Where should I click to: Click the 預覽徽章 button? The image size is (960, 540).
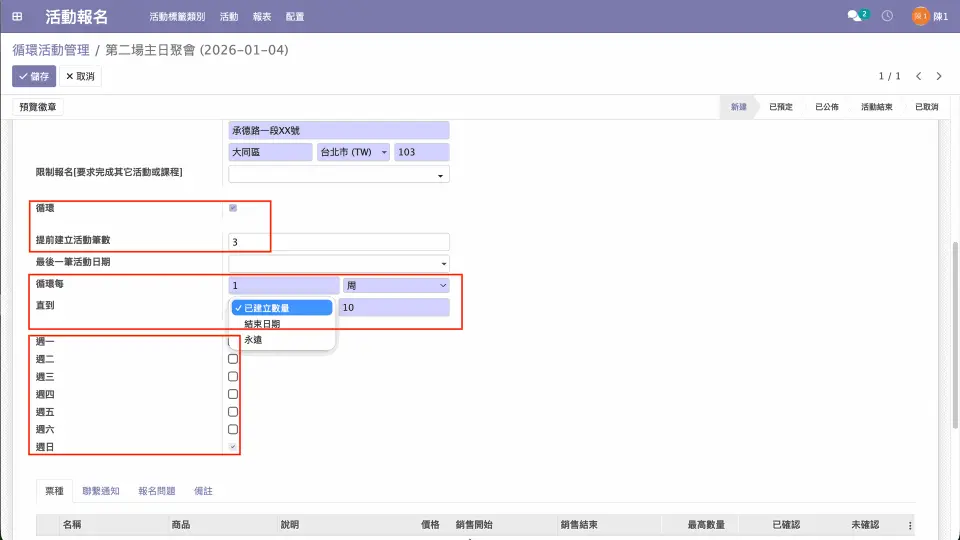coord(38,107)
